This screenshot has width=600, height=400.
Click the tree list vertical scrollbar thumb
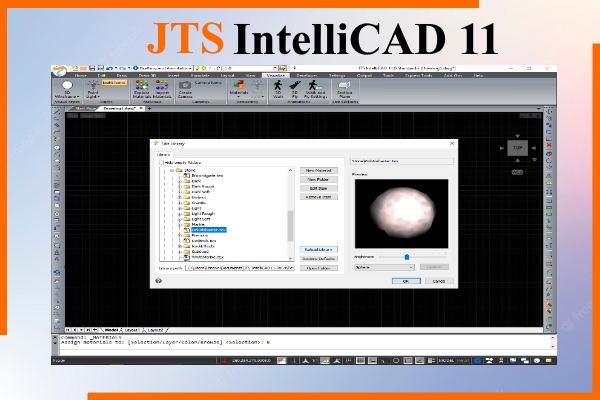pos(290,226)
